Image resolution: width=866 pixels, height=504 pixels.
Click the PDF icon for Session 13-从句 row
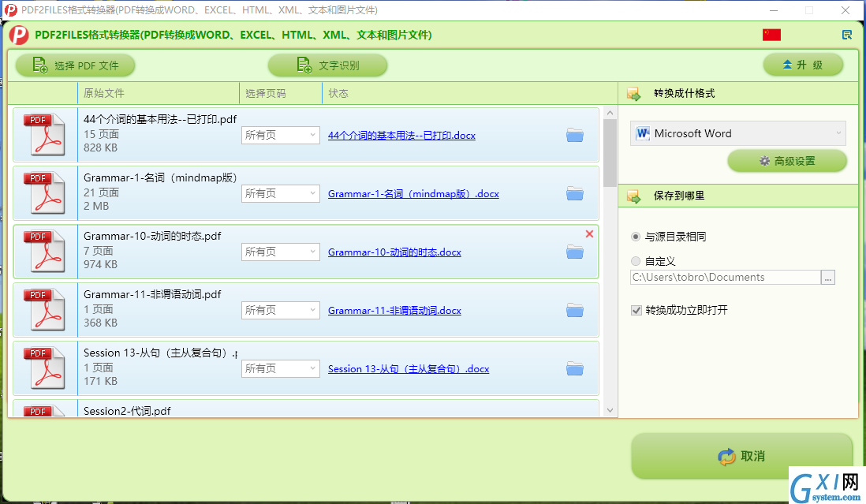click(x=44, y=369)
